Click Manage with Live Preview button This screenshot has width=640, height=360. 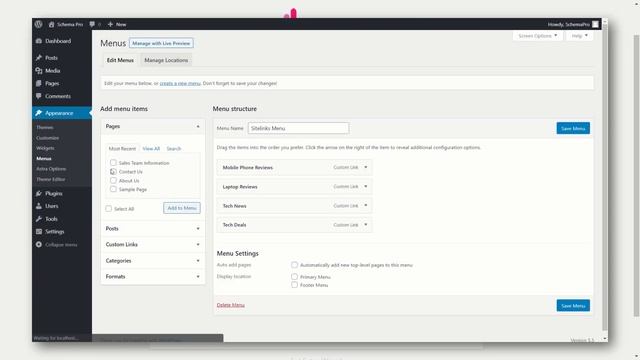(161, 43)
